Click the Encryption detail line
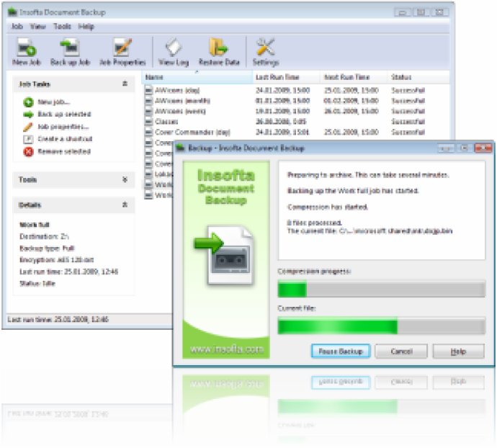 coord(56,260)
